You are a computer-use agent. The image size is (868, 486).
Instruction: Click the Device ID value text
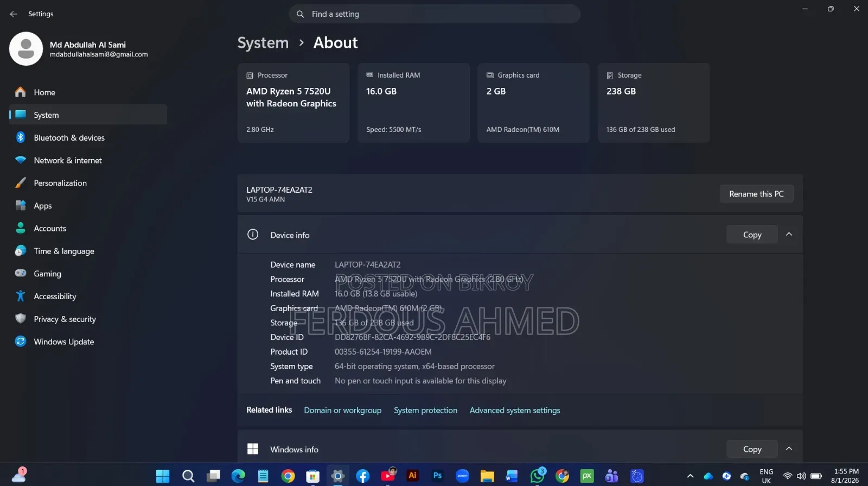[412, 338]
